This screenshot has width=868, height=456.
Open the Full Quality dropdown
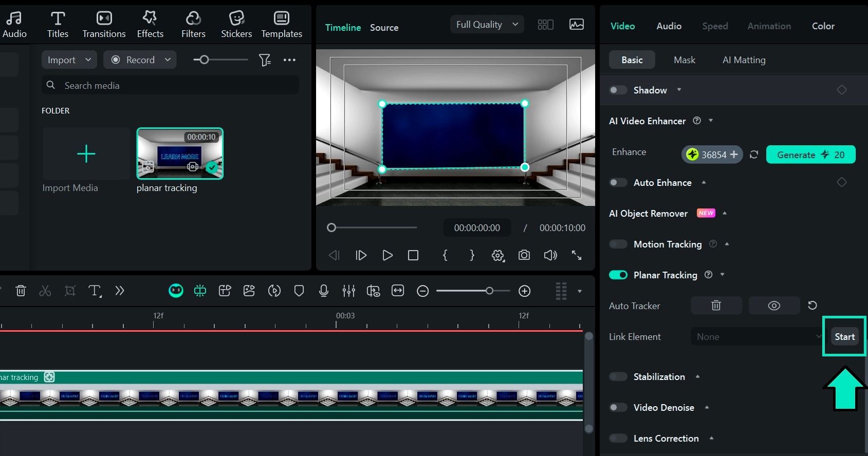click(x=486, y=25)
